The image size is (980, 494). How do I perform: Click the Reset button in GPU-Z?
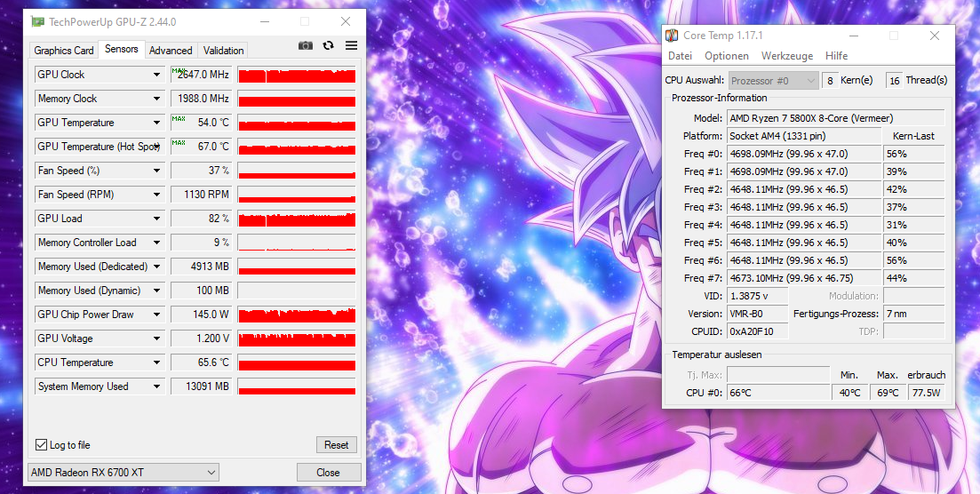point(336,444)
